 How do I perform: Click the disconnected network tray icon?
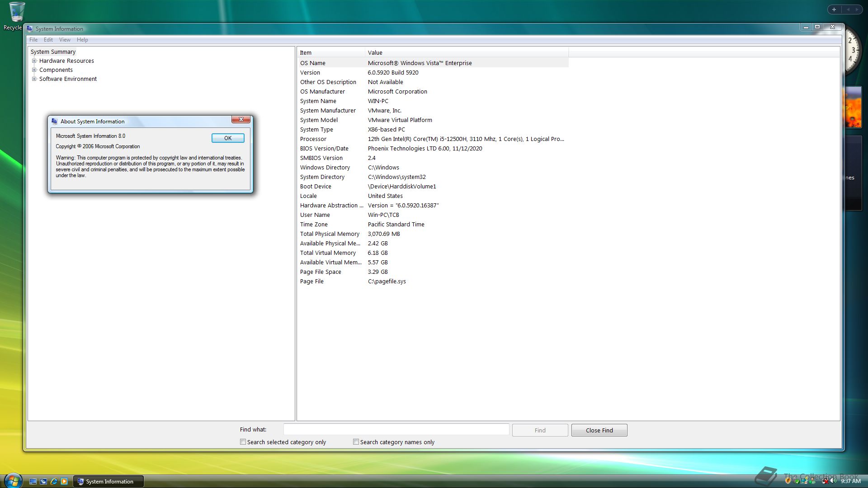click(825, 481)
